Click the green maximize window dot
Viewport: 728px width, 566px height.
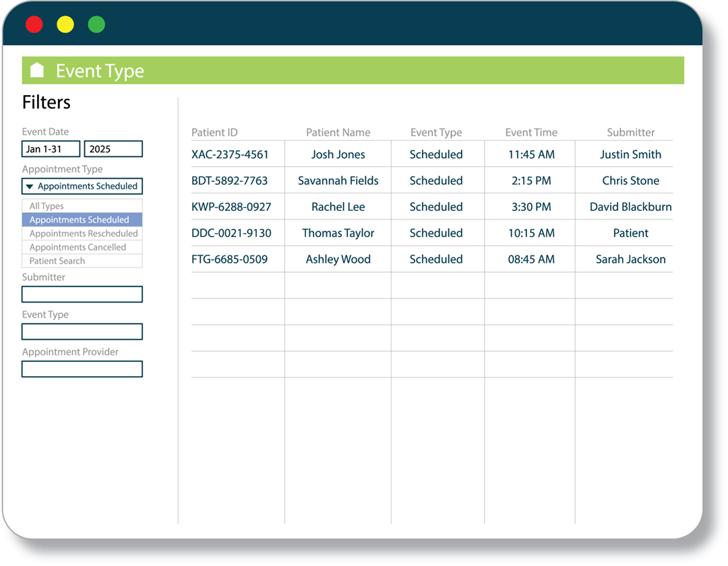96,24
